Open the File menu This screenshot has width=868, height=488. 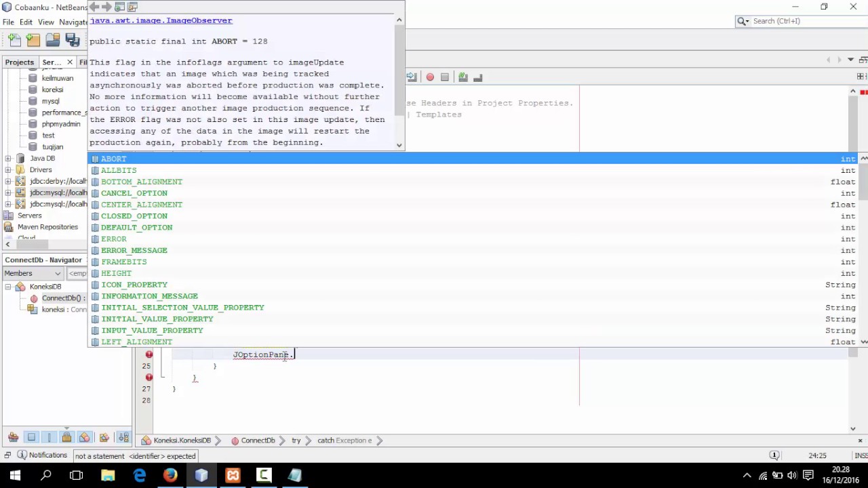[x=8, y=22]
